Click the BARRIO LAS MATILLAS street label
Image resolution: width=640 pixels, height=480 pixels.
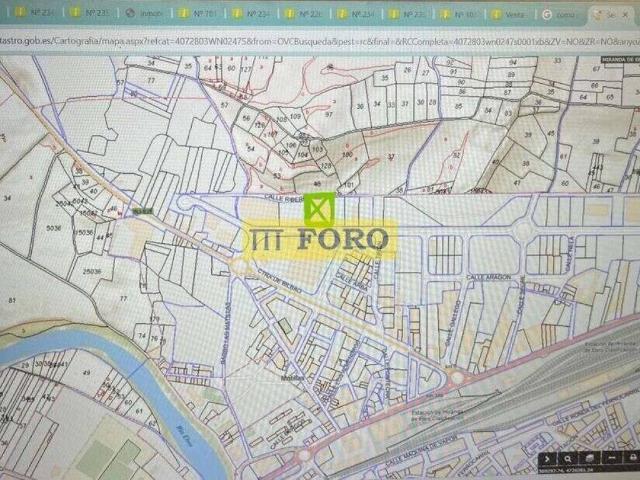point(226,333)
